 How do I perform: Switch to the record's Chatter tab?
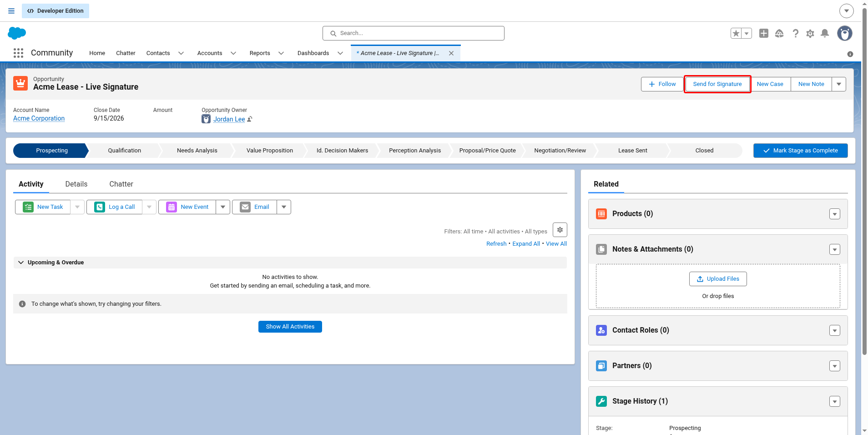[121, 184]
